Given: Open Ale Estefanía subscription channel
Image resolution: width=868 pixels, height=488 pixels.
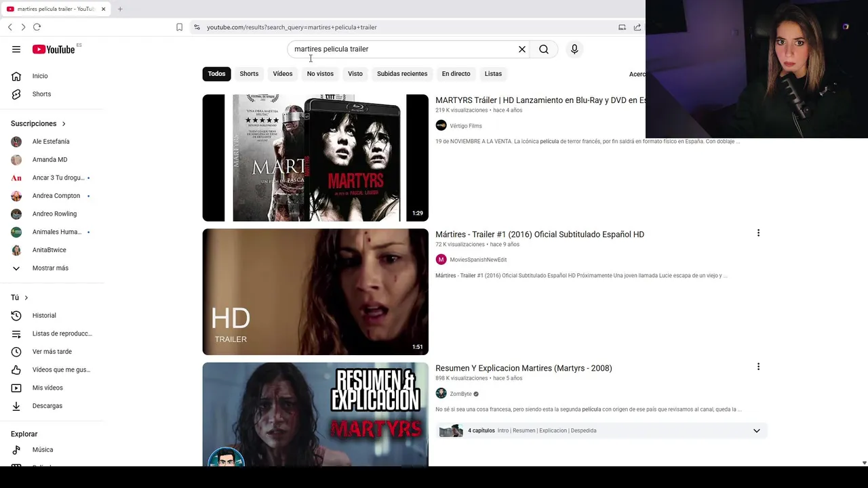Looking at the screenshot, I should coord(52,142).
